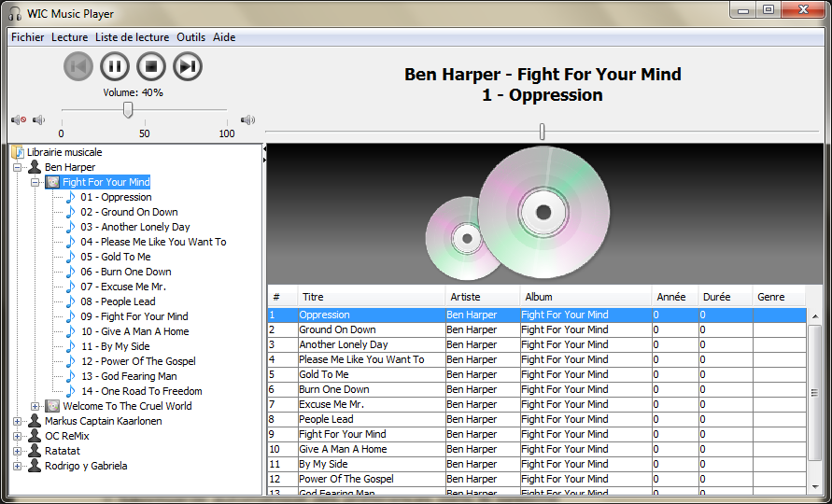Open the Liste de lecture menu

click(x=132, y=37)
